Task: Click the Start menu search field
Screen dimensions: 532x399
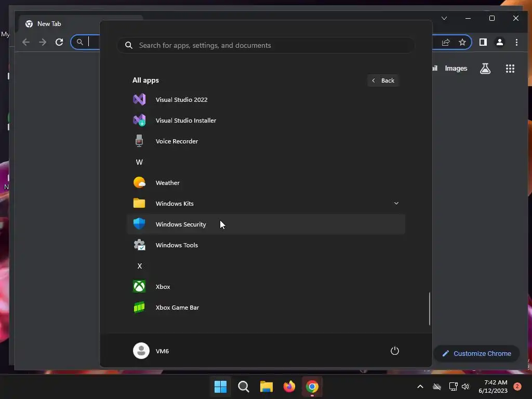Action: [x=266, y=45]
